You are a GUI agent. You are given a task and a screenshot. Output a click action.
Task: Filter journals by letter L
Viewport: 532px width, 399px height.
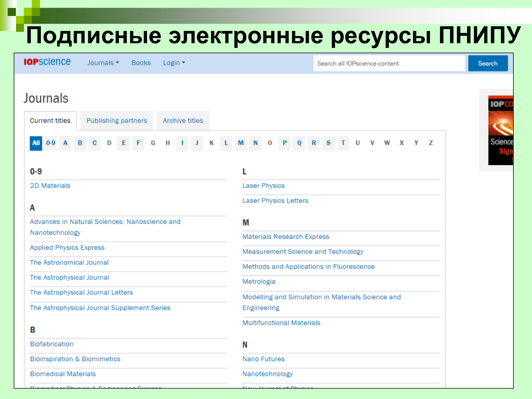[x=226, y=143]
